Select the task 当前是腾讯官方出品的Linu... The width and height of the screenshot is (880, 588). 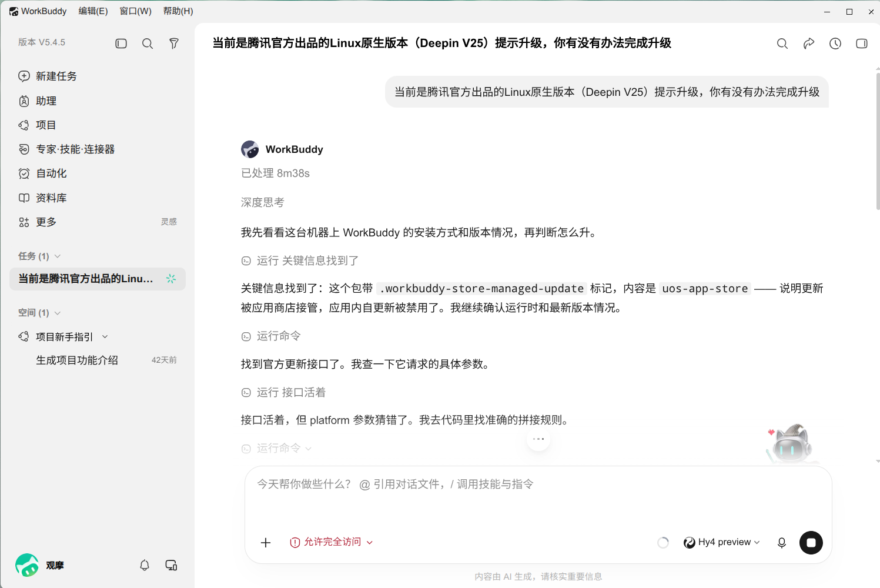pyautogui.click(x=98, y=279)
